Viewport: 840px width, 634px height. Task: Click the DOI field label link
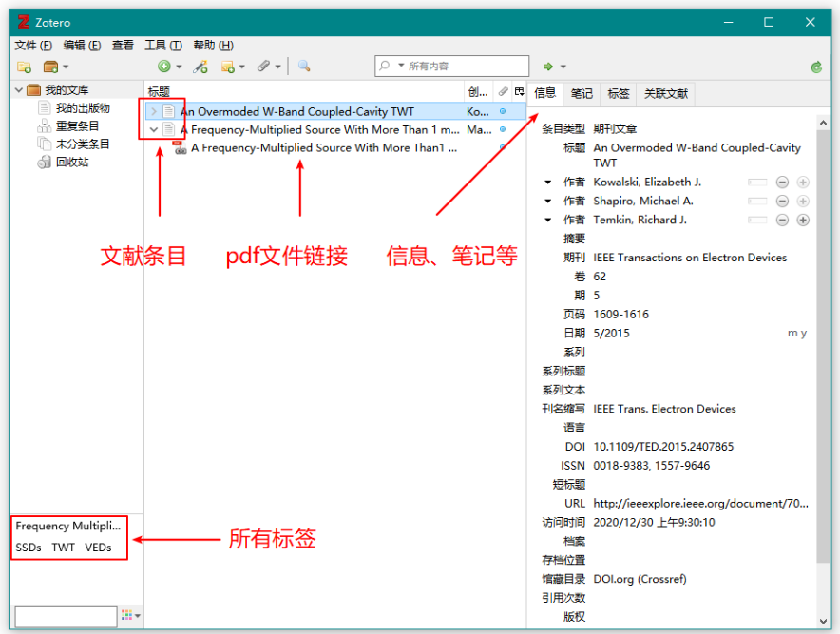(575, 447)
